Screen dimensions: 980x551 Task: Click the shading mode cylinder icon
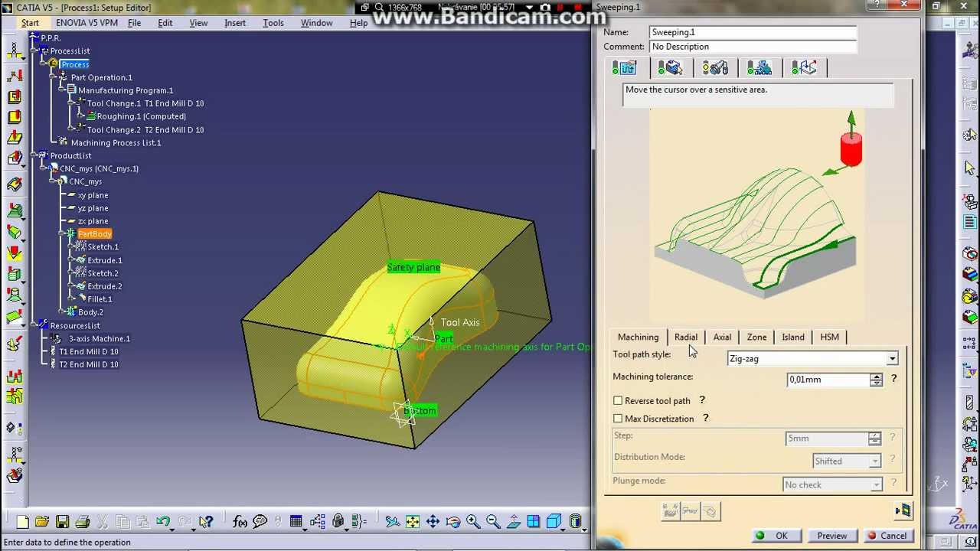coord(576,522)
